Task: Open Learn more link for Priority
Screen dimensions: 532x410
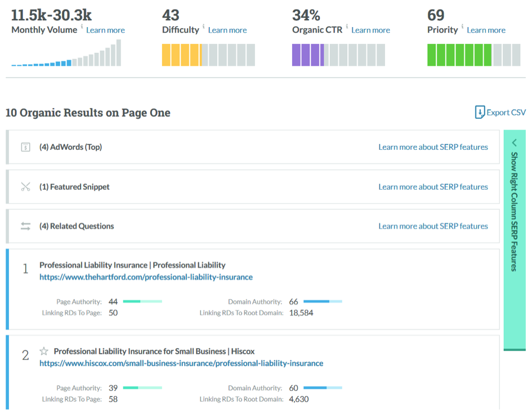Action: click(486, 30)
